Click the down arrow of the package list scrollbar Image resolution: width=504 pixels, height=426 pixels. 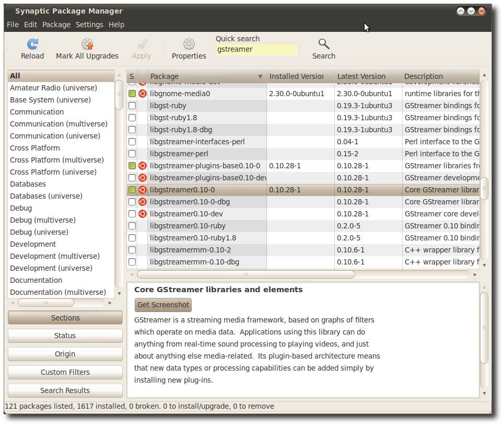484,266
